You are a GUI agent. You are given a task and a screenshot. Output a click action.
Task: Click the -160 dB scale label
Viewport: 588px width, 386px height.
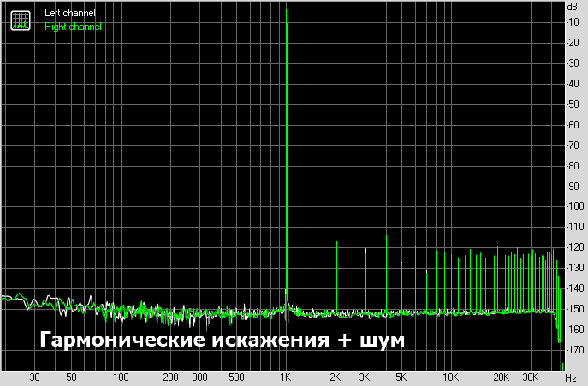click(x=575, y=330)
